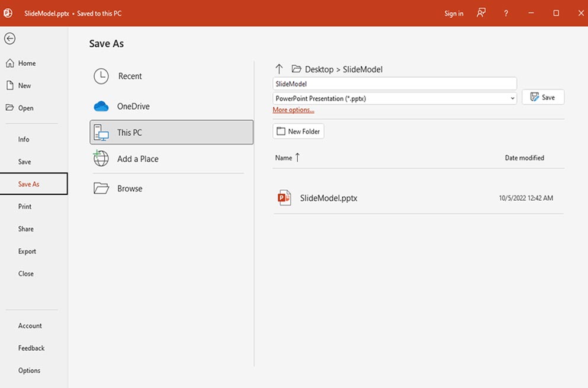This screenshot has height=388, width=588.
Task: Maximize the PowerPoint window
Action: coord(556,13)
